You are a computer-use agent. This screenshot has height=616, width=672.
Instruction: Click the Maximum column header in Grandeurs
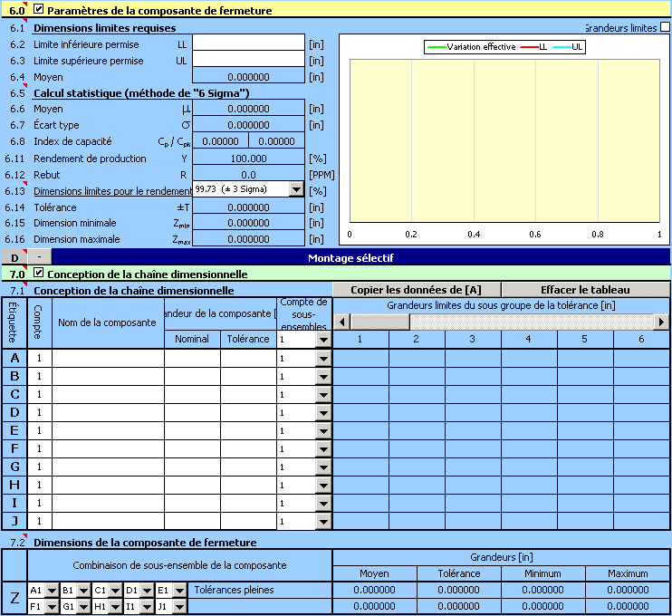coord(628,573)
